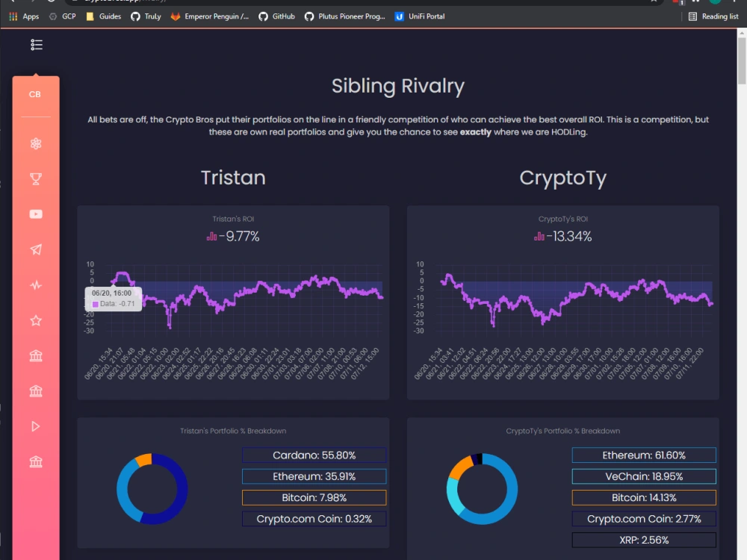Click Tristan's Ethereum: 35.91% label
This screenshot has height=560, width=747.
coord(314,476)
